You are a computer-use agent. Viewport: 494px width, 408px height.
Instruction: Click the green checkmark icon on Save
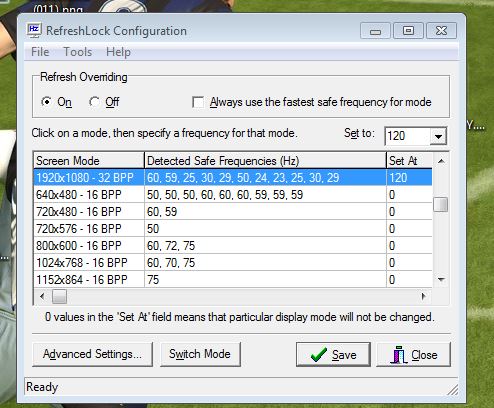319,355
